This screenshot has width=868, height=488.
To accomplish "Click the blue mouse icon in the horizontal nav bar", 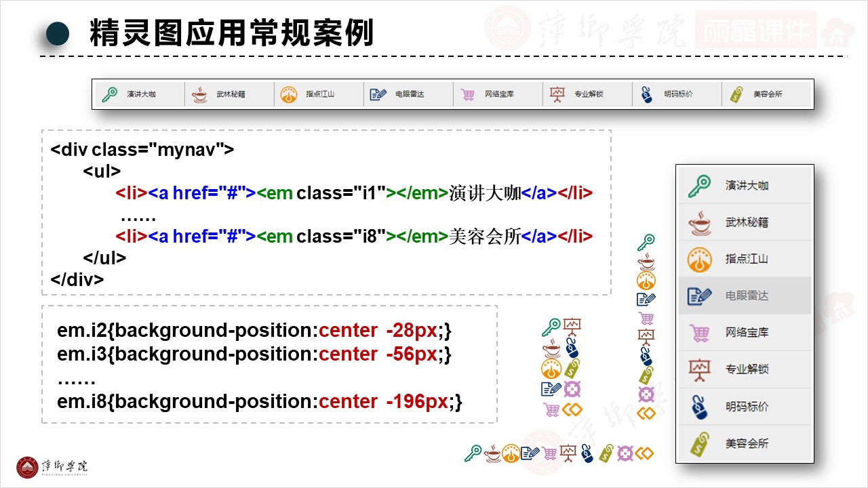I will (x=647, y=95).
